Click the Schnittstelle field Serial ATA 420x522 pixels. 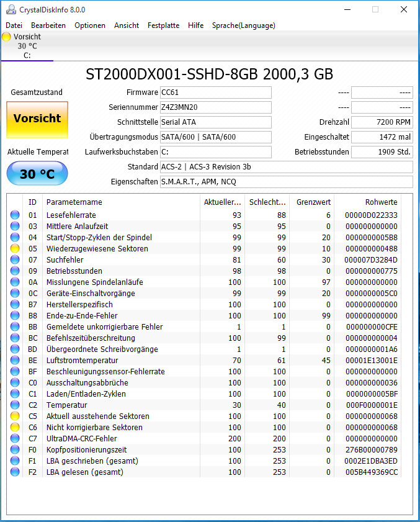(x=216, y=122)
